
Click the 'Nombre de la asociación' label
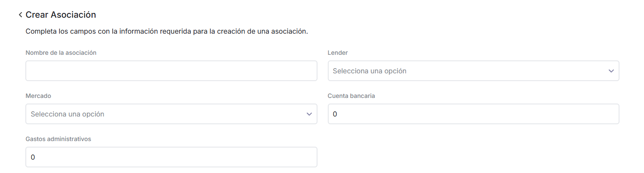pos(61,53)
